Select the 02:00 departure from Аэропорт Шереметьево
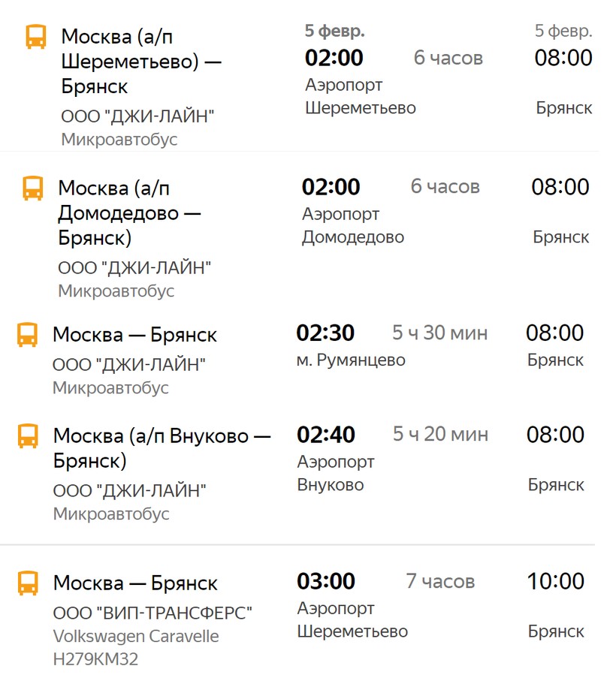The width and height of the screenshot is (616, 693). [x=334, y=58]
